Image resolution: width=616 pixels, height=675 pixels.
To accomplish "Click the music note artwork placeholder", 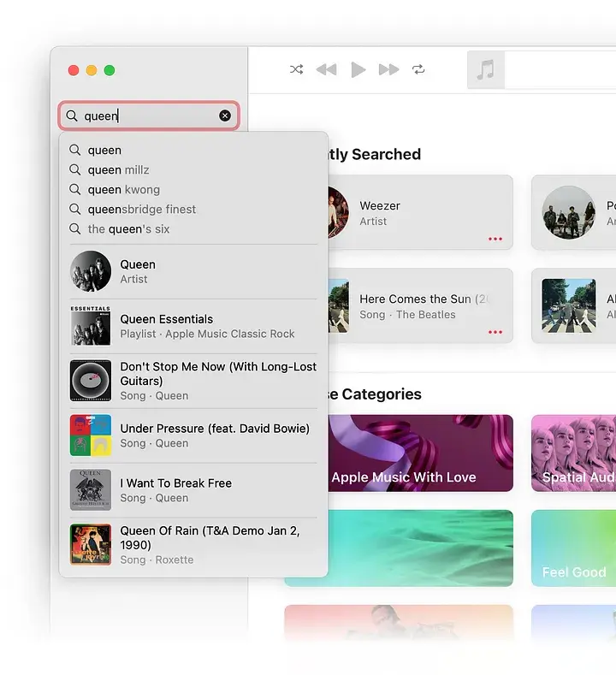I will (x=486, y=70).
